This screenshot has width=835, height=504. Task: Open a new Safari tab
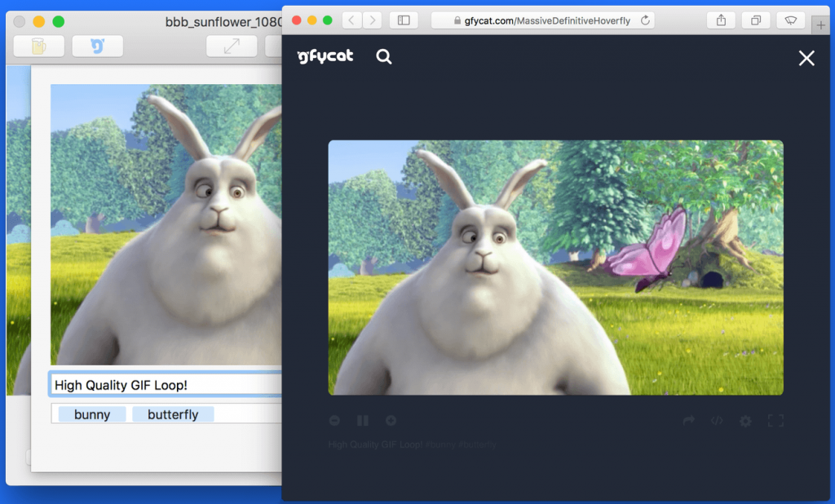pos(820,25)
